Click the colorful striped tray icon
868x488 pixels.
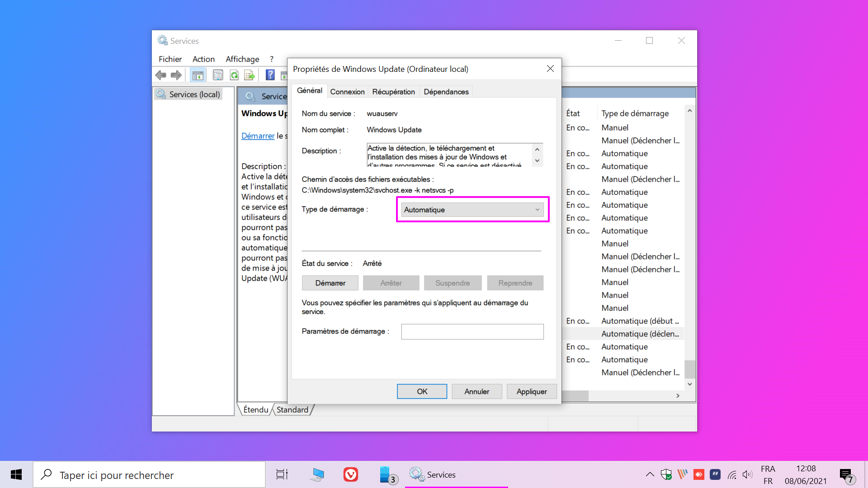tap(683, 474)
